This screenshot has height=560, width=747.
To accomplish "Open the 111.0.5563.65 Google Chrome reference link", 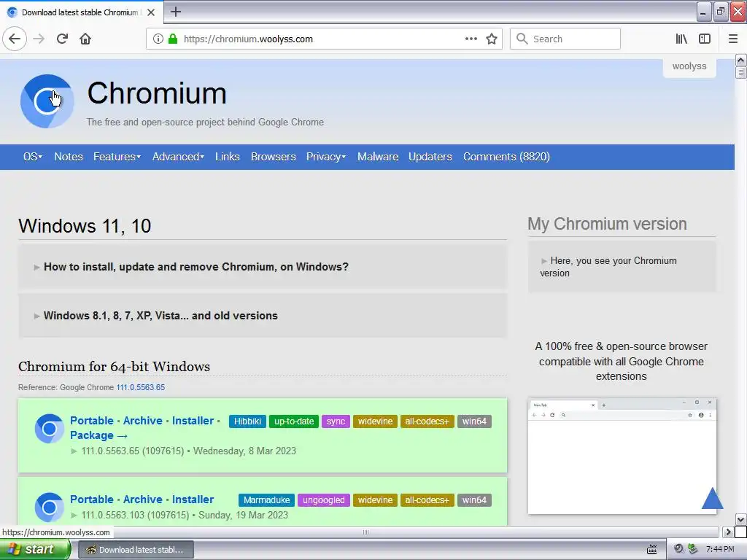I will pos(141,388).
